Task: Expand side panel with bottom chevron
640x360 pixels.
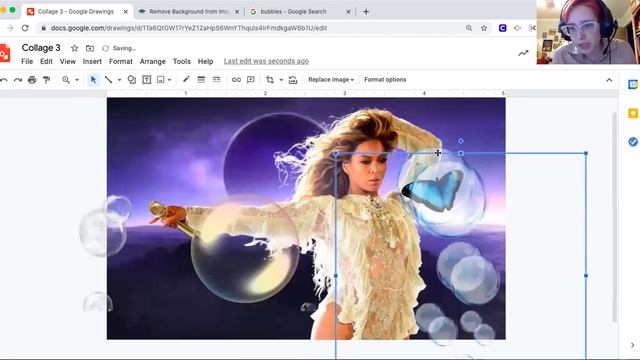Action: 633,345
